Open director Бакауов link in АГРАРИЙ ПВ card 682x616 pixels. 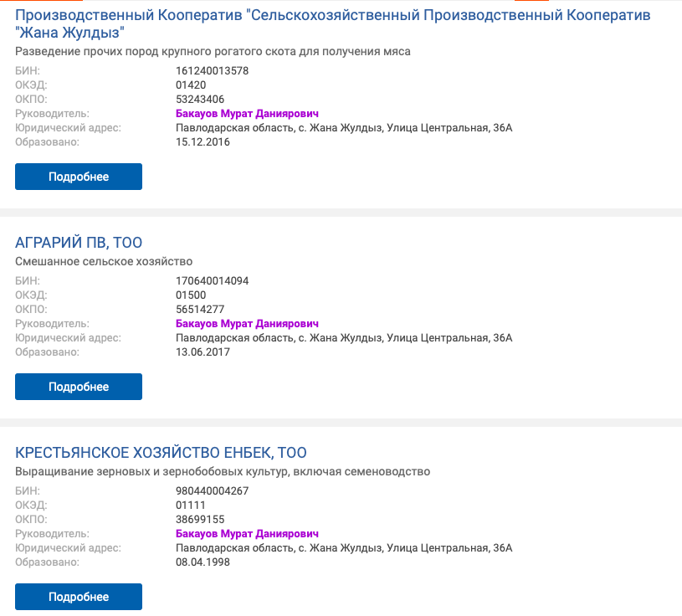[247, 324]
